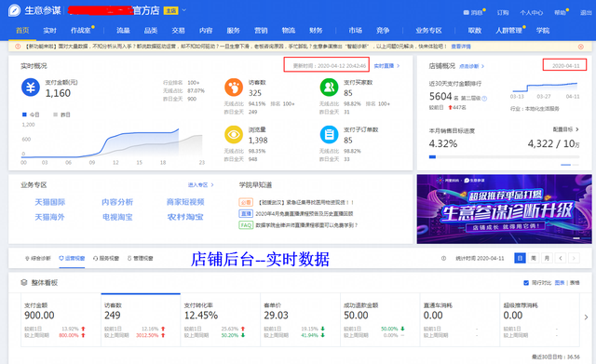
Task: Open the 业务专区 nav tab
Action: (428, 31)
